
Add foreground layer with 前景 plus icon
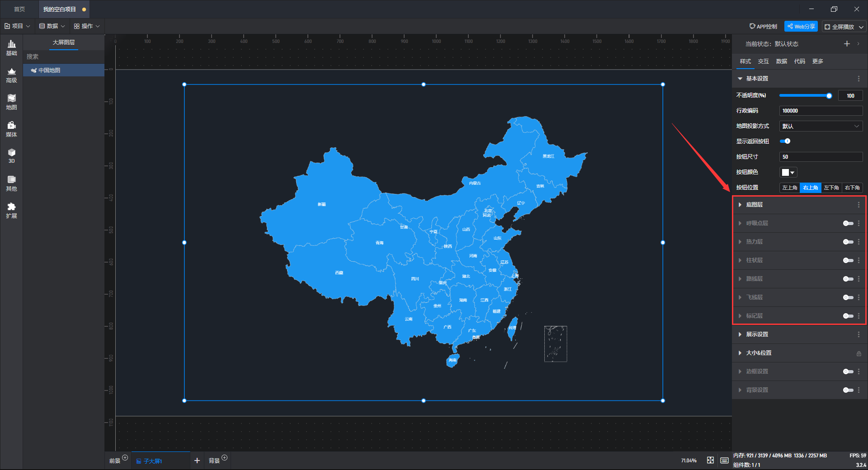click(125, 457)
